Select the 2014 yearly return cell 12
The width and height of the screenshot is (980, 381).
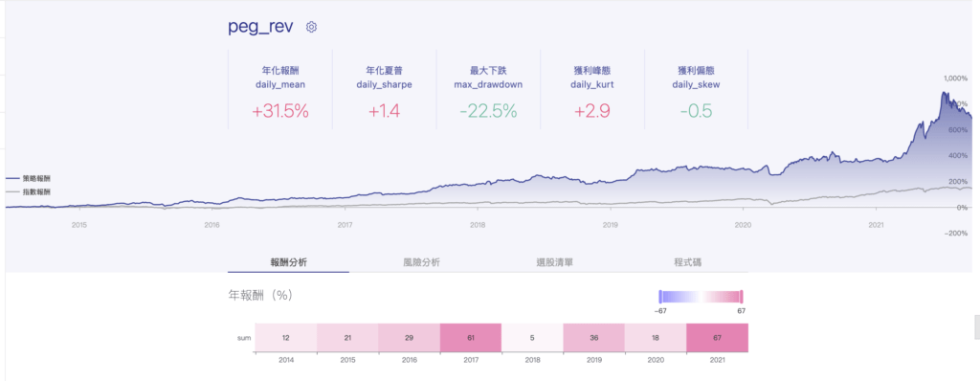point(285,338)
